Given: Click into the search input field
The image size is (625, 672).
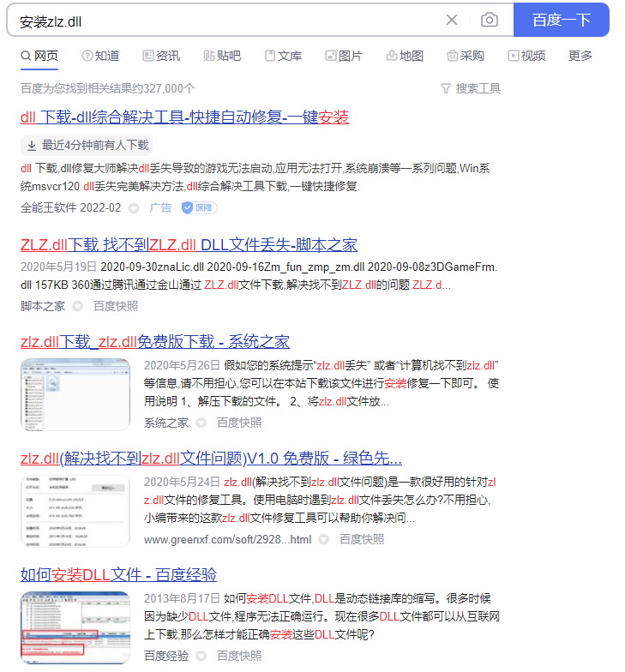Looking at the screenshot, I should [223, 20].
